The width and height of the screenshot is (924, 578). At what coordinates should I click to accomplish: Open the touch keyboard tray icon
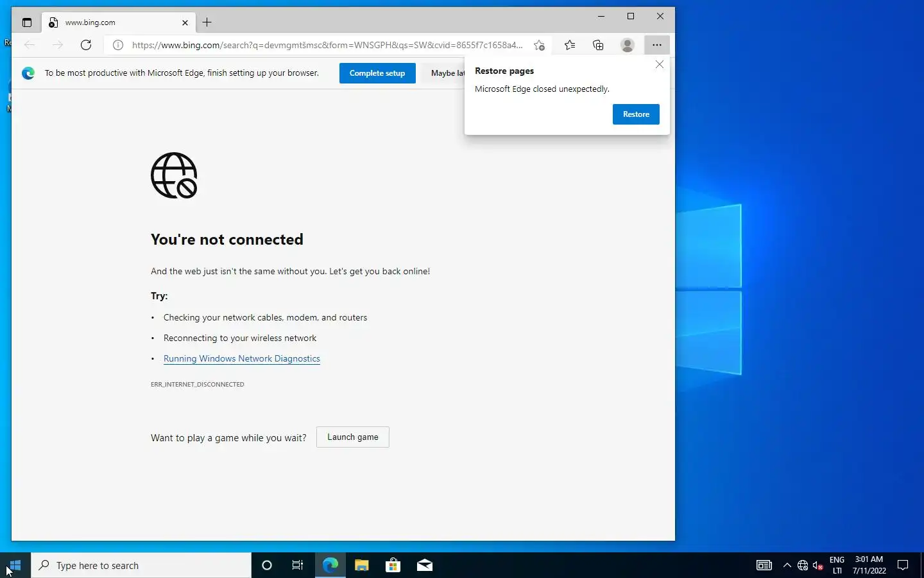pos(764,565)
